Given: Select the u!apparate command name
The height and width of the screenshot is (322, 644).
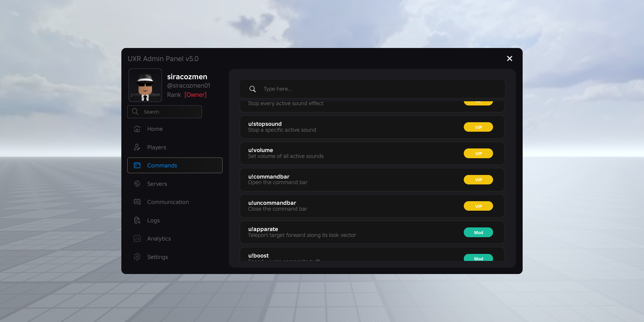Looking at the screenshot, I should click(263, 229).
